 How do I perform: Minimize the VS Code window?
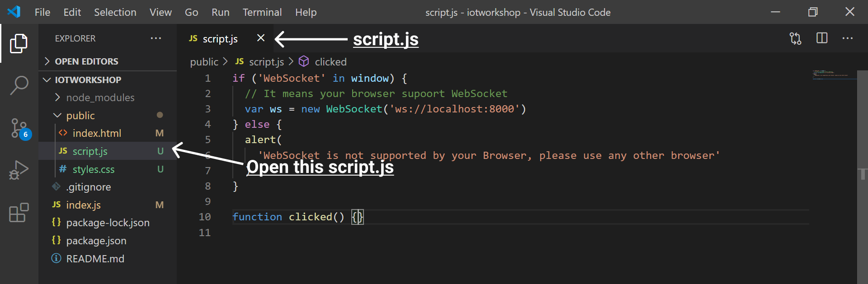tap(776, 12)
